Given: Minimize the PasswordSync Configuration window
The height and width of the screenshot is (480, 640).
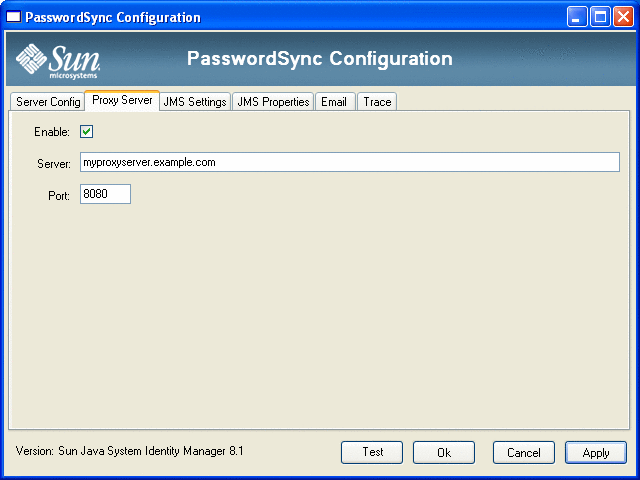Looking at the screenshot, I should [577, 17].
